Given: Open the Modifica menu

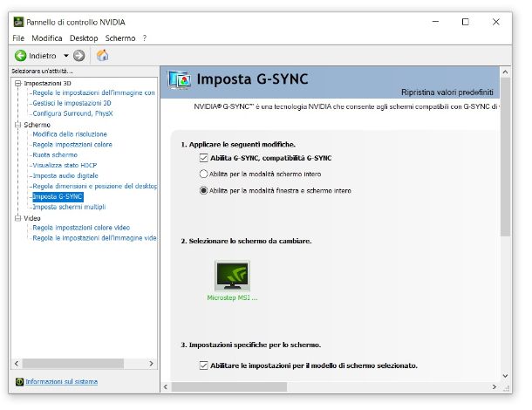Looking at the screenshot, I should (x=47, y=38).
